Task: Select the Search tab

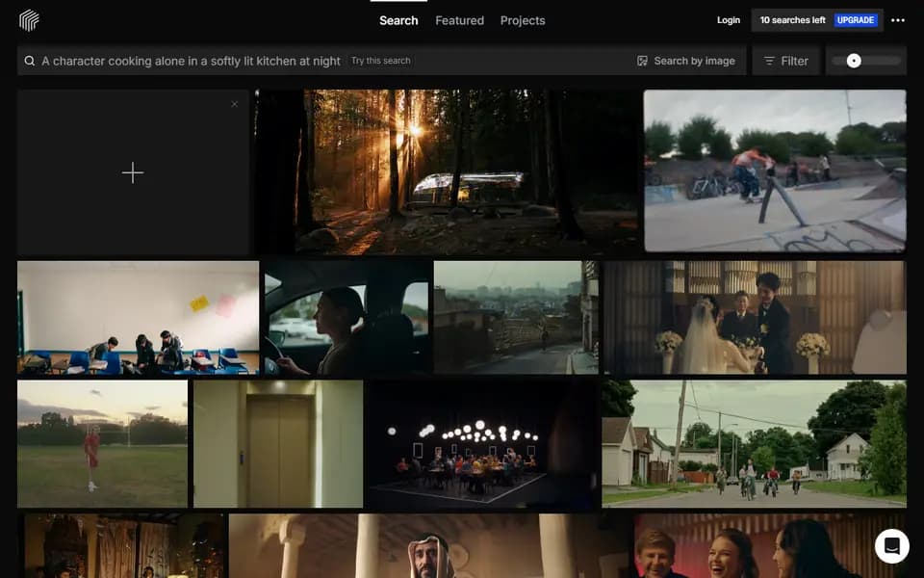Action: [398, 20]
